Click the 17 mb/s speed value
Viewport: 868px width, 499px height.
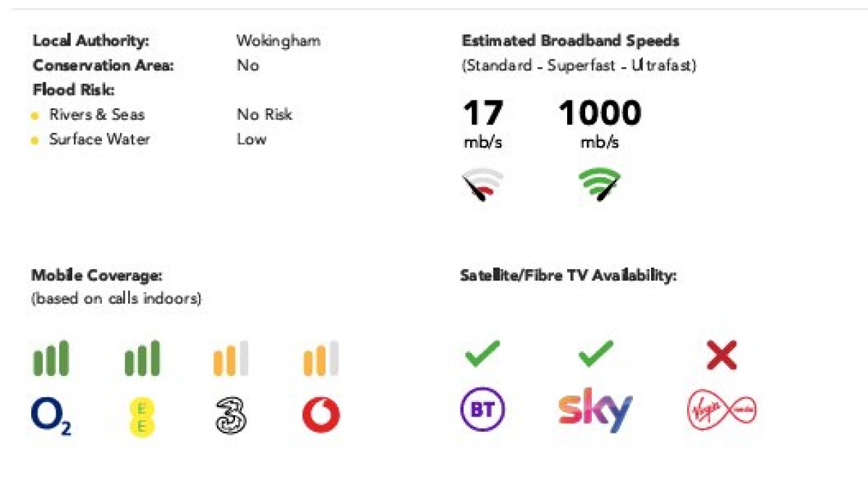(482, 123)
